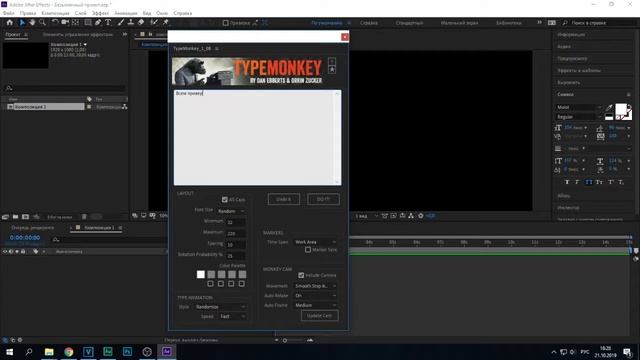This screenshot has width=640, height=360.
Task: Enable Faux Bold in Character panel
Action: (x=567, y=182)
